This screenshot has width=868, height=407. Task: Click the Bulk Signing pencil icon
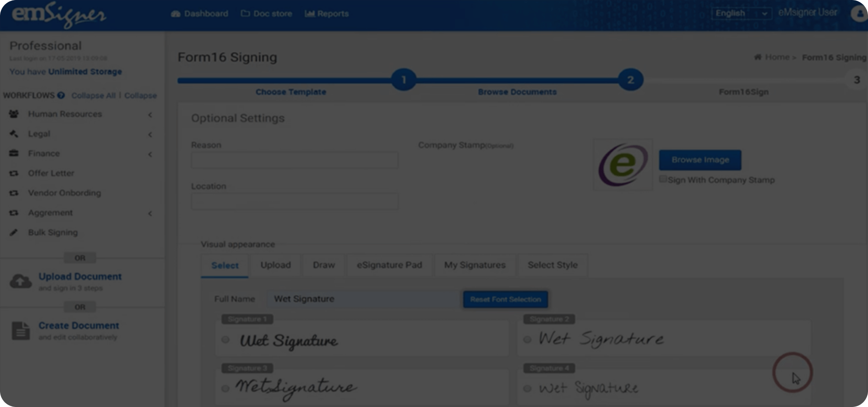[x=14, y=232]
